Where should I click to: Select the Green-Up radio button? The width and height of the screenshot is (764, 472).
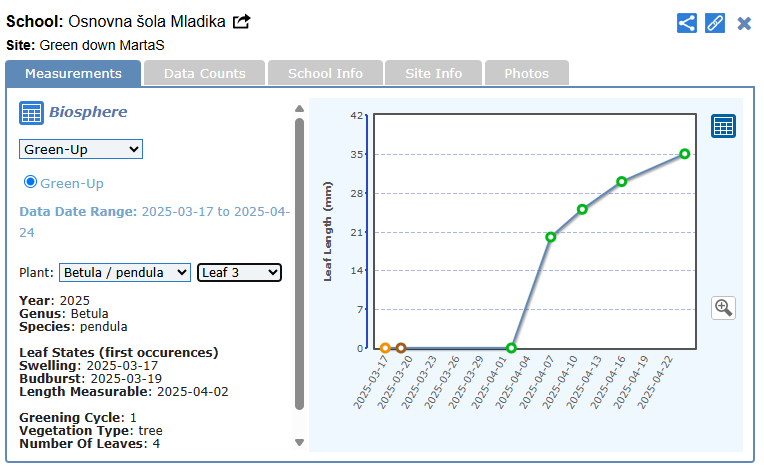pos(30,182)
